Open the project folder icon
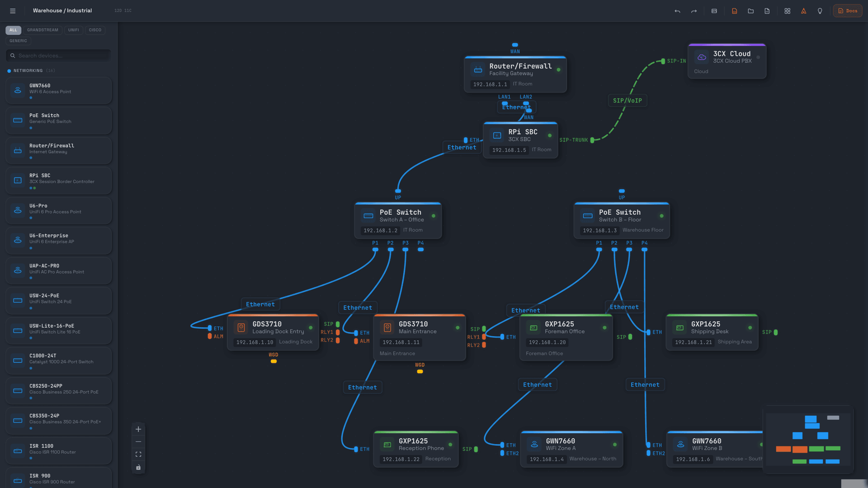The height and width of the screenshot is (488, 868). pos(751,11)
